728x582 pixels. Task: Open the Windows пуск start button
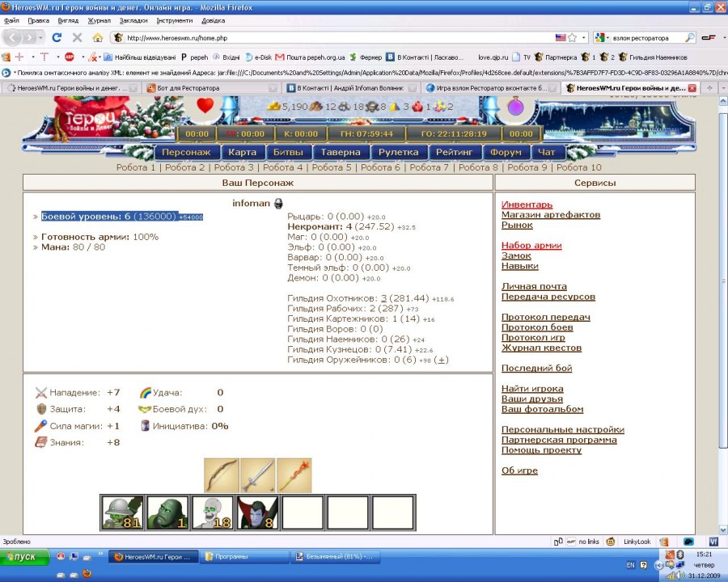(24, 557)
